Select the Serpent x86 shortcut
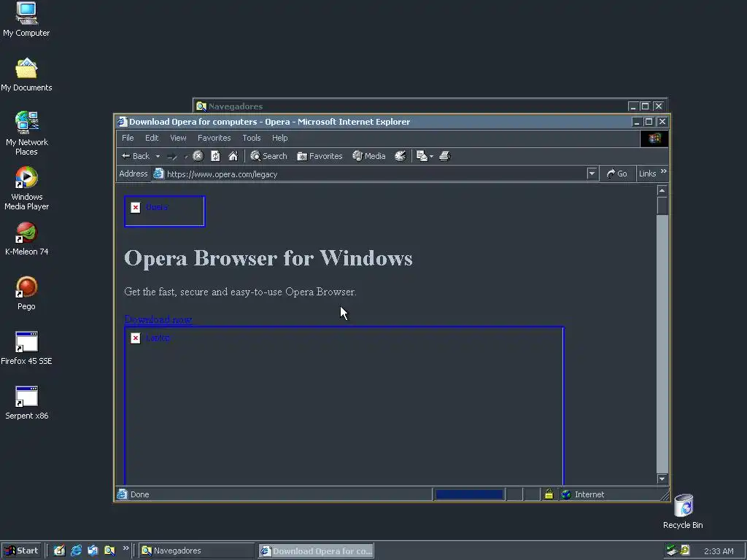747x560 pixels. point(27,402)
